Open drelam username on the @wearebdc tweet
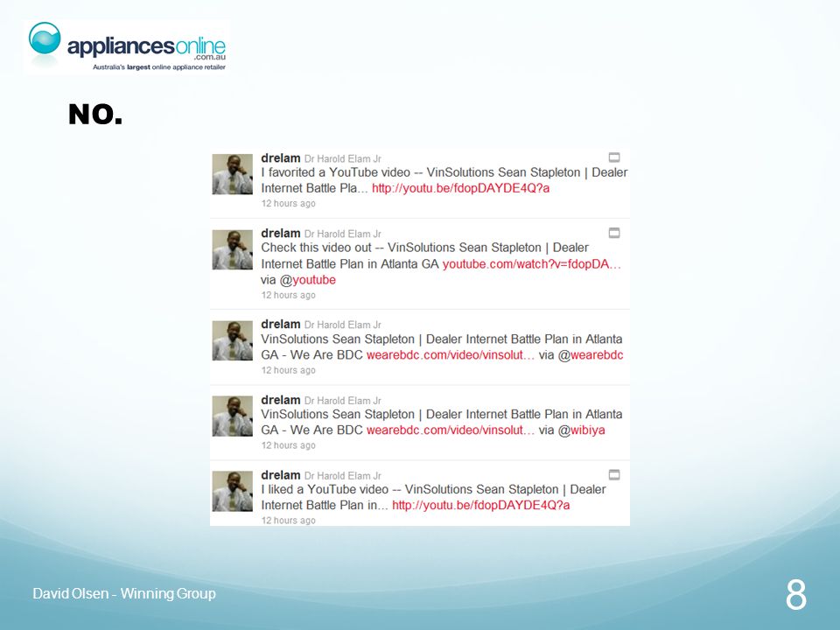840x630 pixels. point(280,324)
